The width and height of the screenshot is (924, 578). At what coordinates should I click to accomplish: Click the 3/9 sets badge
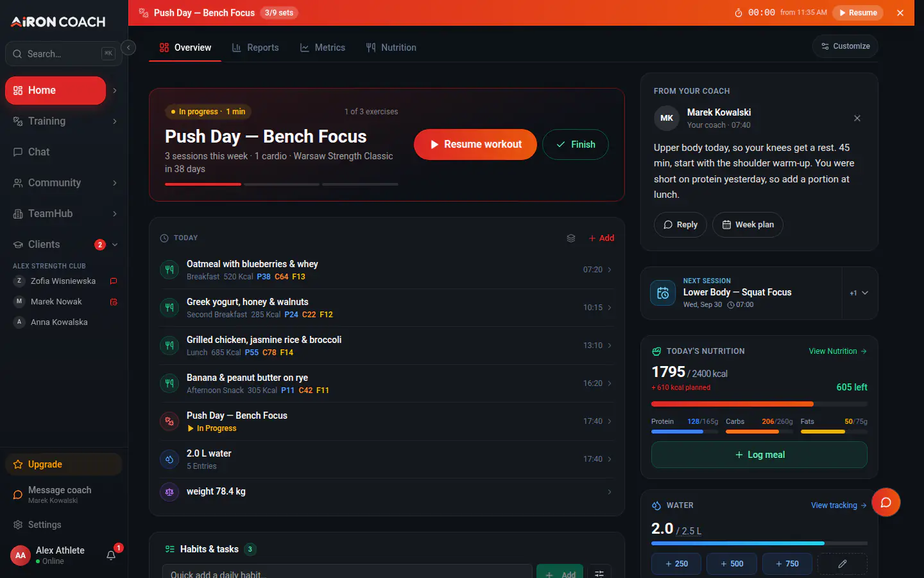click(x=279, y=13)
